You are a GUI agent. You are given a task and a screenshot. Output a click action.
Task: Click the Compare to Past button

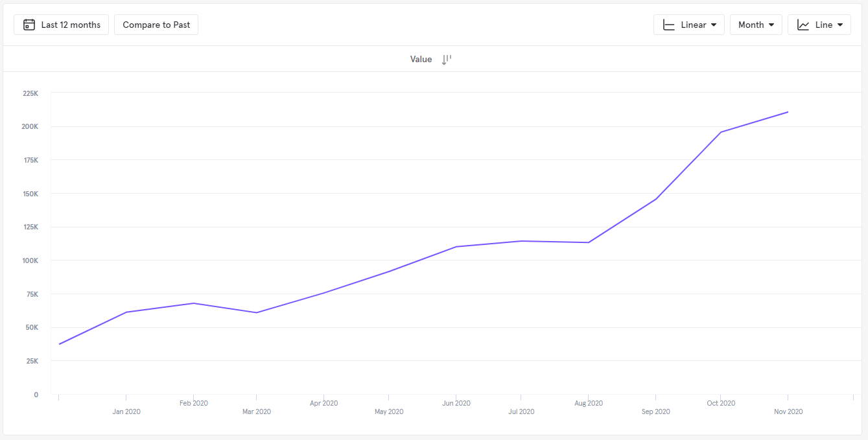click(x=156, y=25)
